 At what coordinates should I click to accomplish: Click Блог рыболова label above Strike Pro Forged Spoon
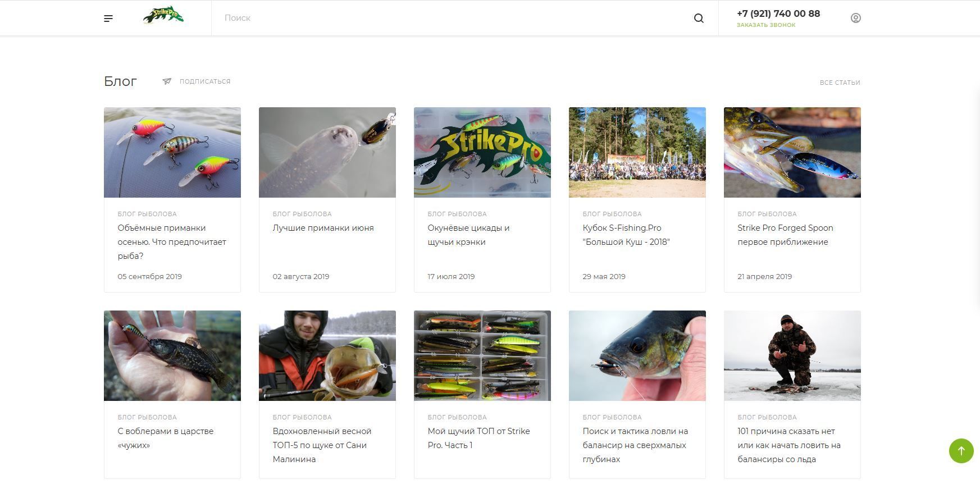pyautogui.click(x=767, y=214)
